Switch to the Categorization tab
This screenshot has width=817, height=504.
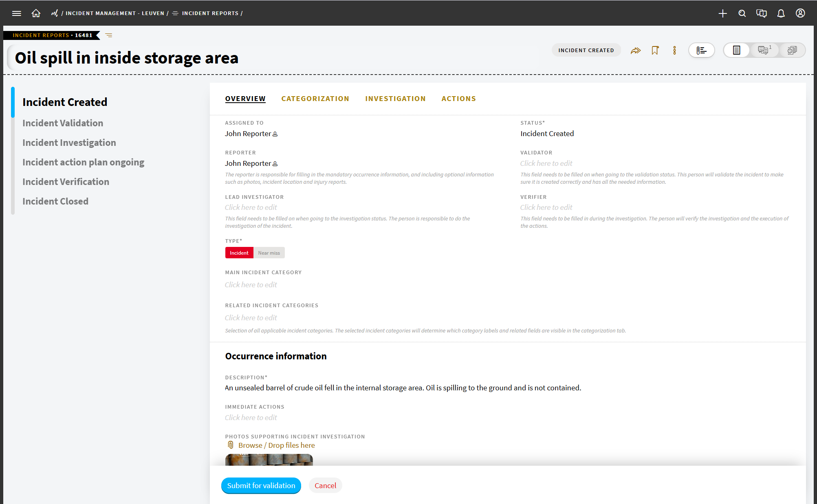pos(315,99)
